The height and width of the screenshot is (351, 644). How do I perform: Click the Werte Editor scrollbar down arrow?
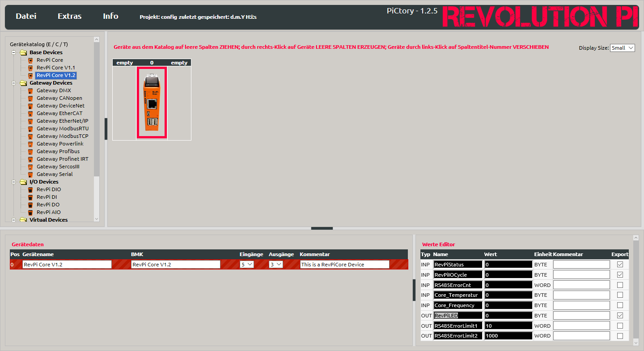pos(636,343)
